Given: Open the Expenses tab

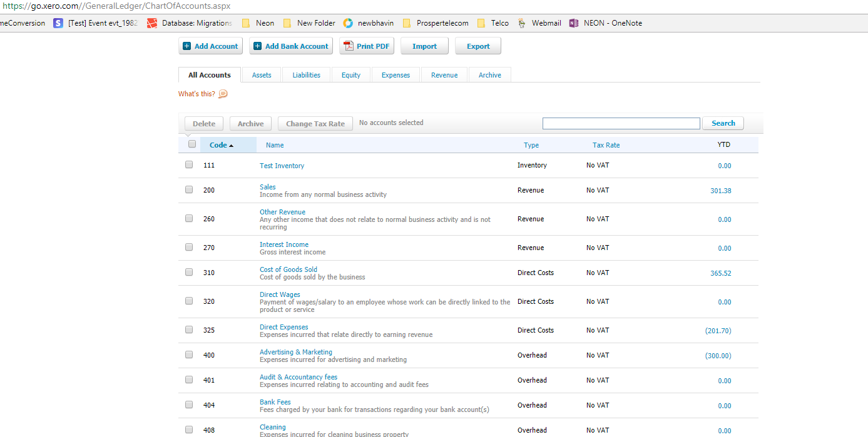Looking at the screenshot, I should [395, 74].
